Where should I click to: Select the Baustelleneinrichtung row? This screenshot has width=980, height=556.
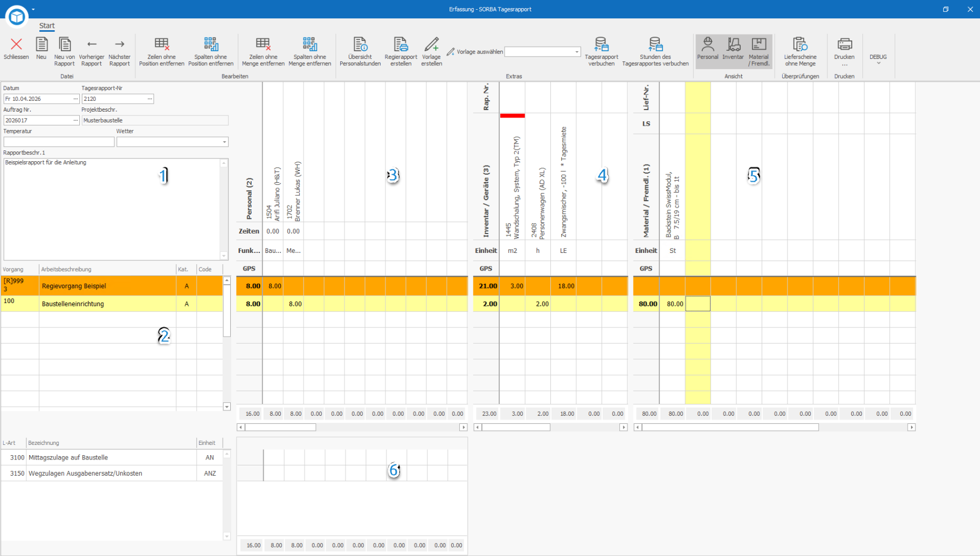112,304
